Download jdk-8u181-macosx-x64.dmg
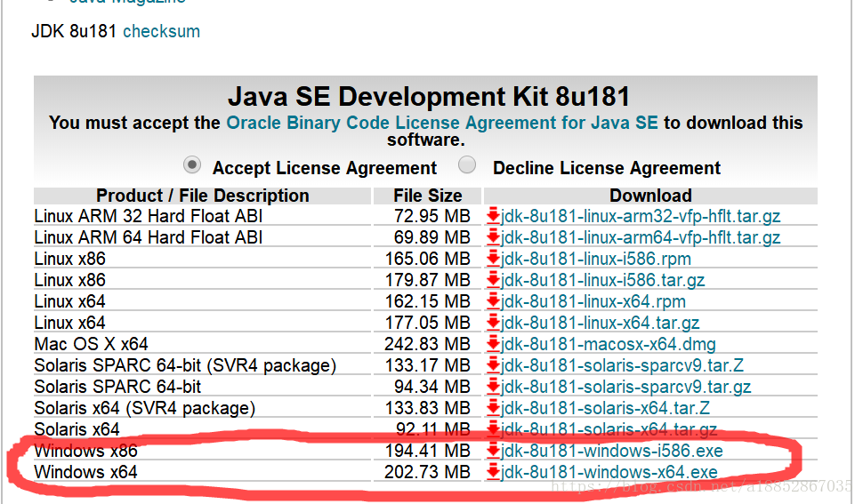The height and width of the screenshot is (504, 863). coord(609,345)
